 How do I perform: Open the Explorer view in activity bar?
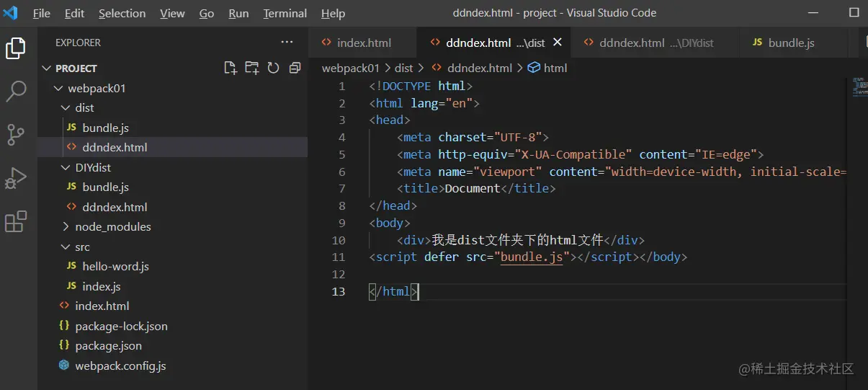point(16,48)
